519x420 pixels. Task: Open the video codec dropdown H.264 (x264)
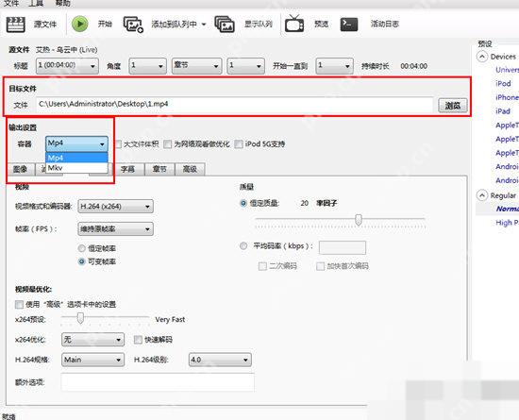click(x=115, y=206)
